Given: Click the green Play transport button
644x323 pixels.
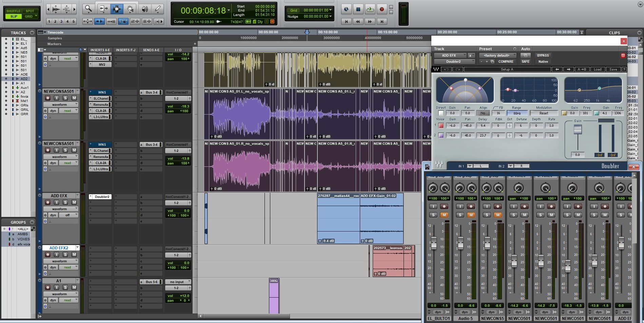Looking at the screenshot, I should [370, 9].
